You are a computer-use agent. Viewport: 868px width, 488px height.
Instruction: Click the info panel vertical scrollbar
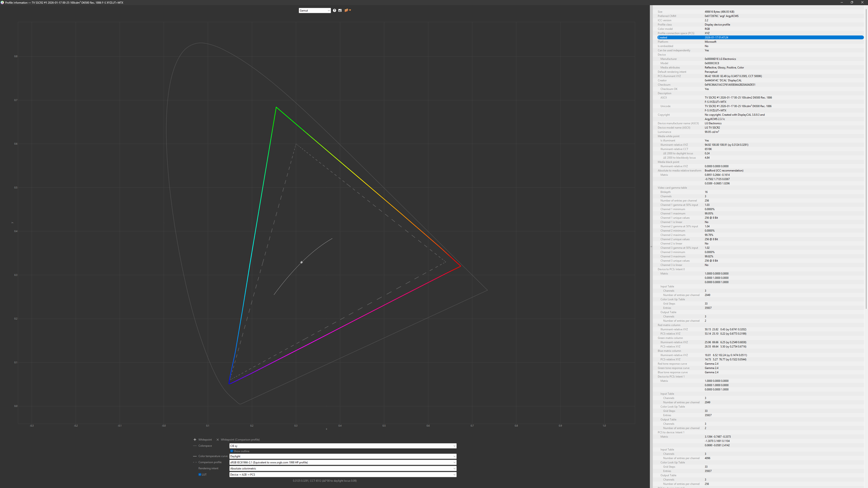pyautogui.click(x=866, y=158)
